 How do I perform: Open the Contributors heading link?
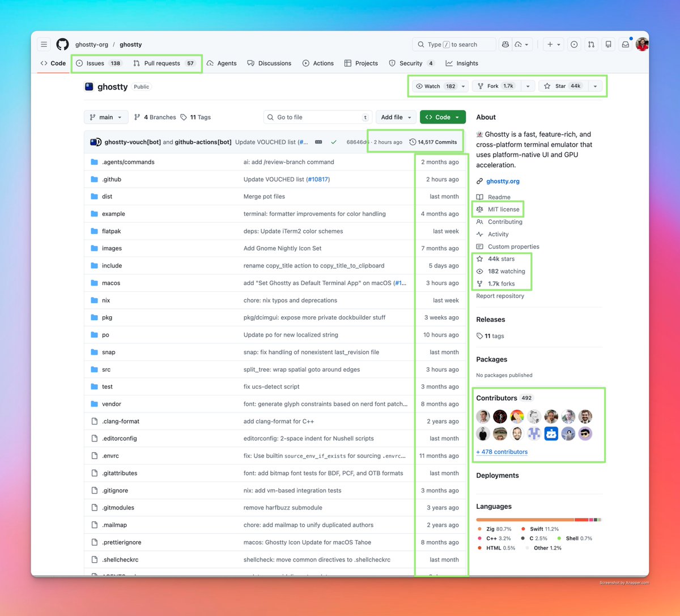[x=504, y=398]
